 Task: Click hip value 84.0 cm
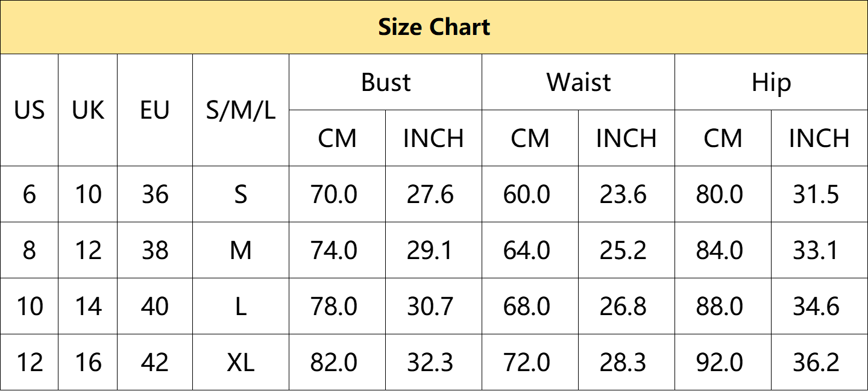pos(720,250)
